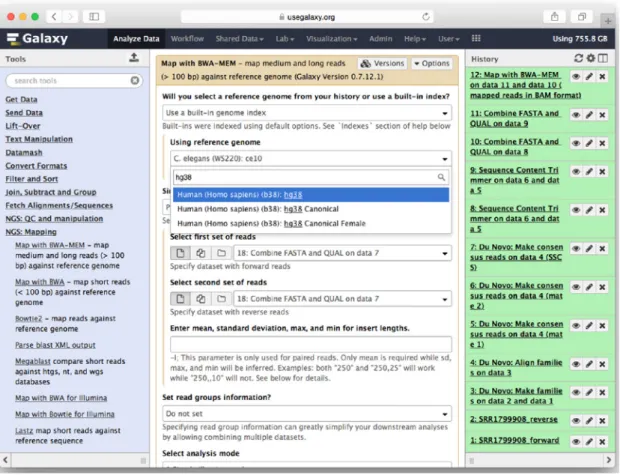Click the hg38 genome search field
The width and height of the screenshot is (620, 475).
click(x=311, y=177)
